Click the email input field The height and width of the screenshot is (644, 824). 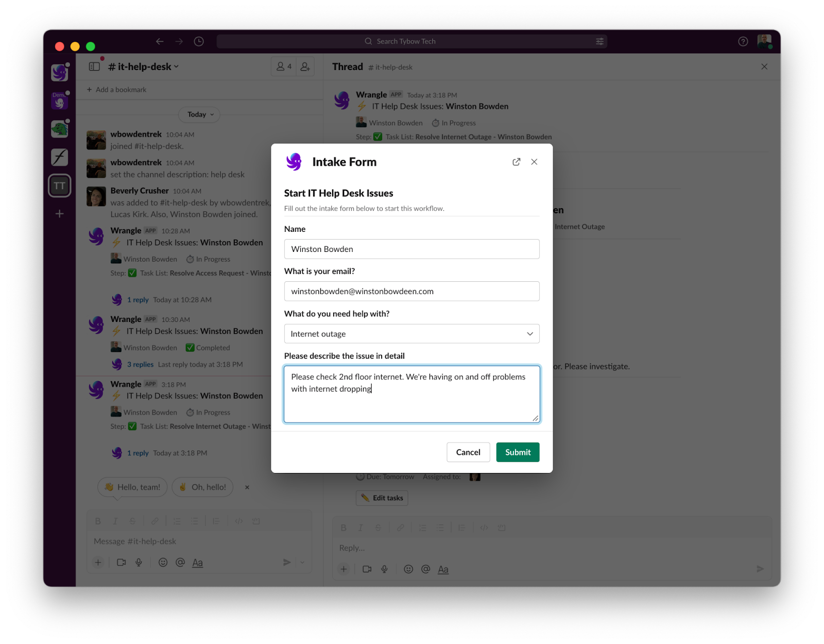click(411, 291)
